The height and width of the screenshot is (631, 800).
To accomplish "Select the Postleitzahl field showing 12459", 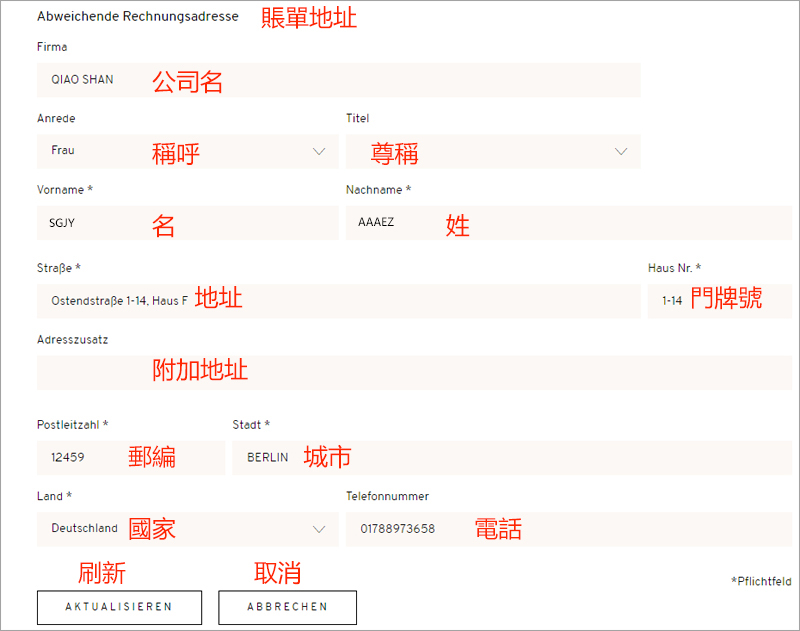I will coord(130,458).
